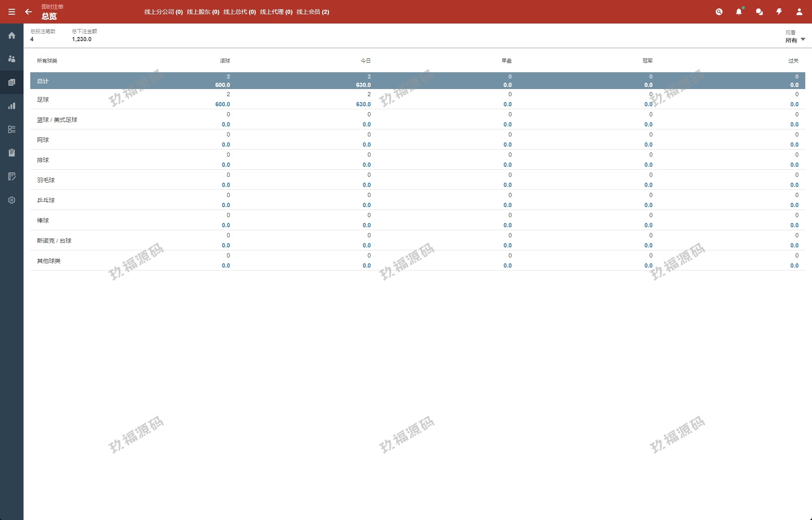Open the settings gear in sidebar

tap(12, 200)
